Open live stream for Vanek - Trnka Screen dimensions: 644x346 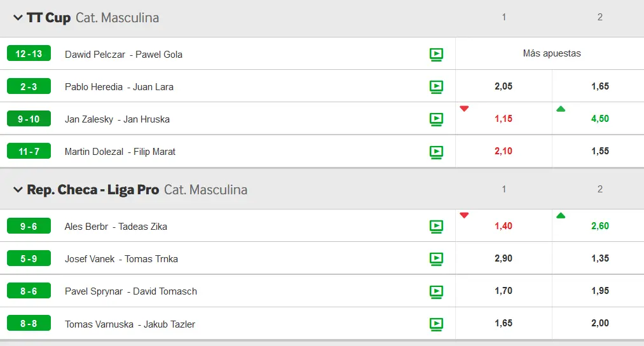point(436,258)
